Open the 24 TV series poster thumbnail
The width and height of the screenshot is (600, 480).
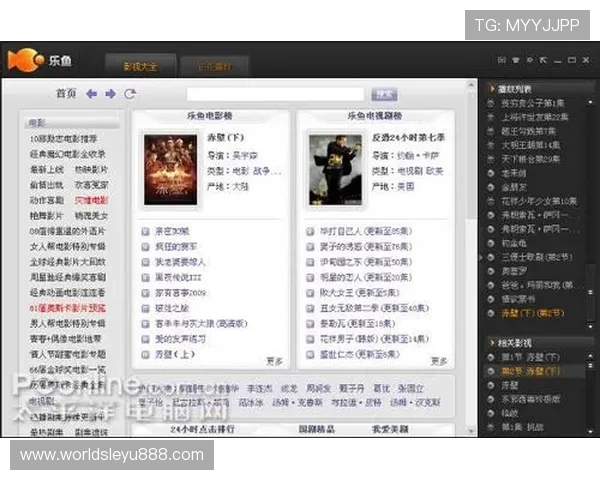point(335,170)
